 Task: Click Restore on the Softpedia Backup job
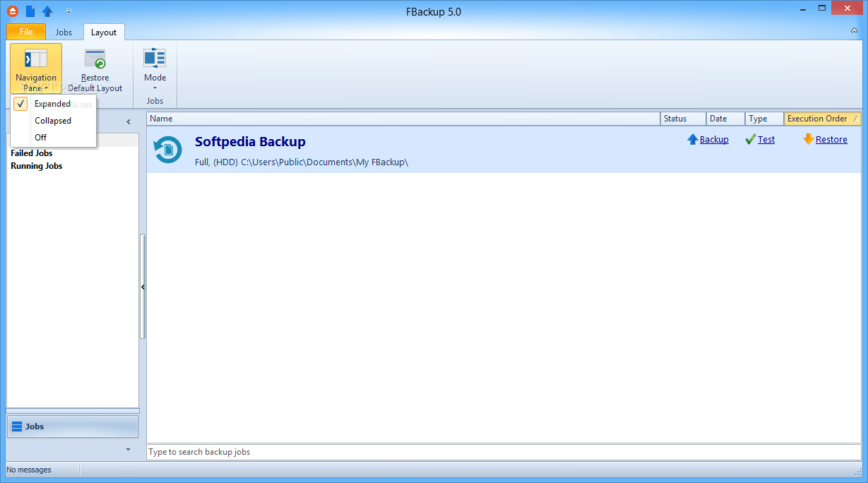(831, 139)
